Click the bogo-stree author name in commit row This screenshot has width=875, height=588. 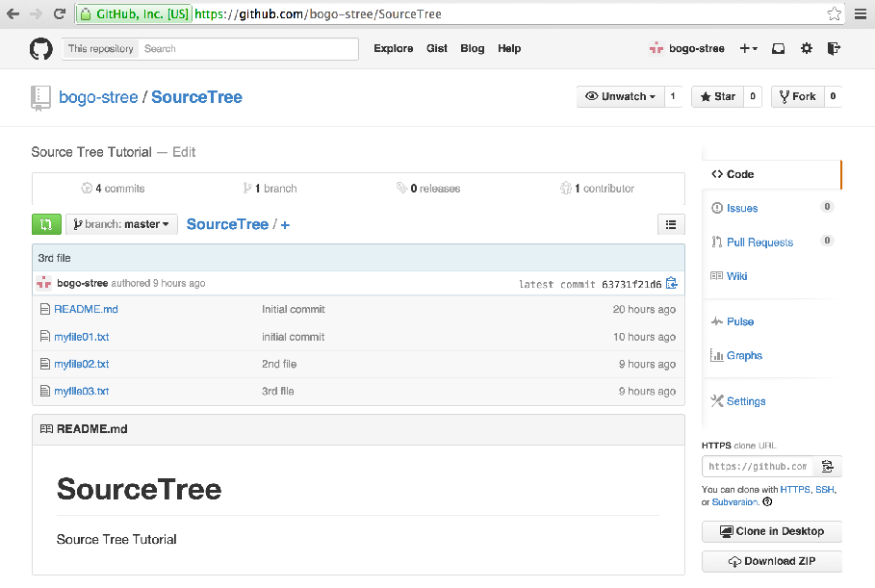[x=83, y=283]
